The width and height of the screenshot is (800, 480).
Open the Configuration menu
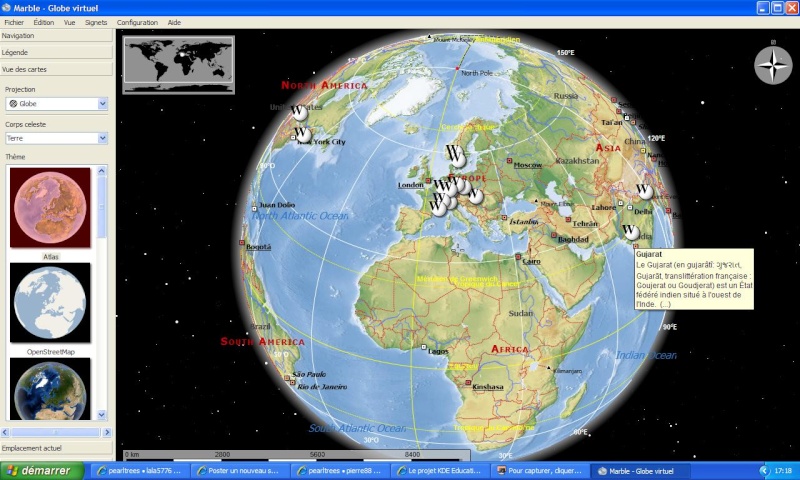137,22
